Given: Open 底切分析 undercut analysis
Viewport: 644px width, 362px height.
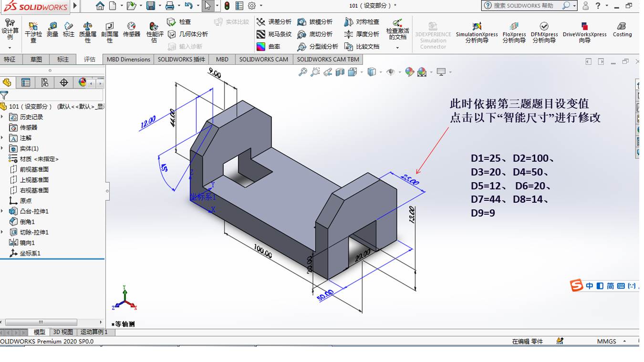Looking at the screenshot, I should tap(315, 34).
